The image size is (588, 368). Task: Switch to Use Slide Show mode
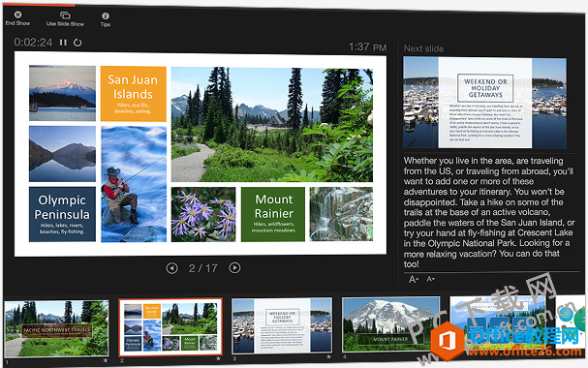tap(65, 19)
